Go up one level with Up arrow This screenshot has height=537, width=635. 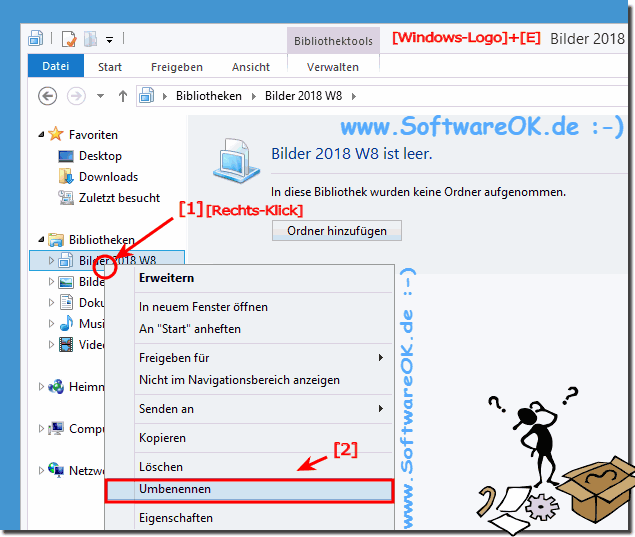(123, 96)
